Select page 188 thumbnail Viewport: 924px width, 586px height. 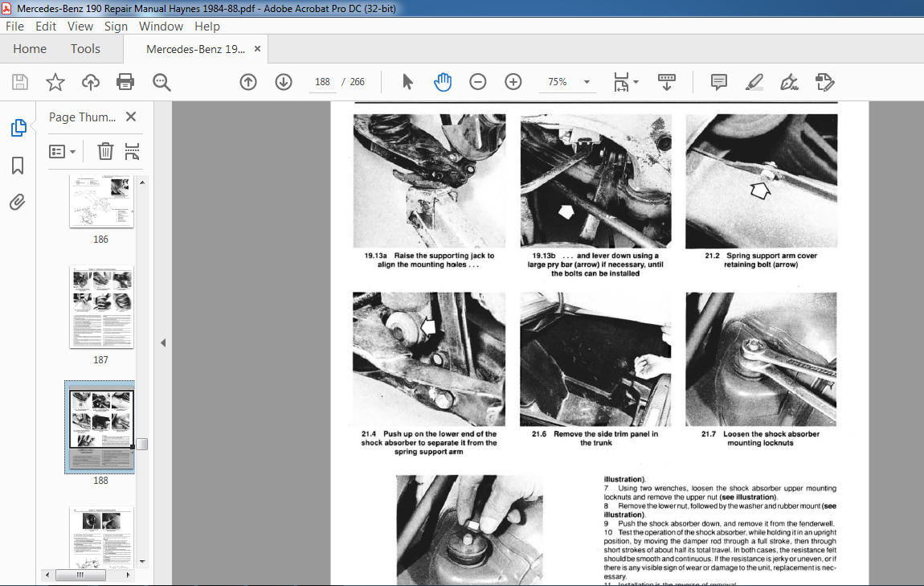click(101, 428)
